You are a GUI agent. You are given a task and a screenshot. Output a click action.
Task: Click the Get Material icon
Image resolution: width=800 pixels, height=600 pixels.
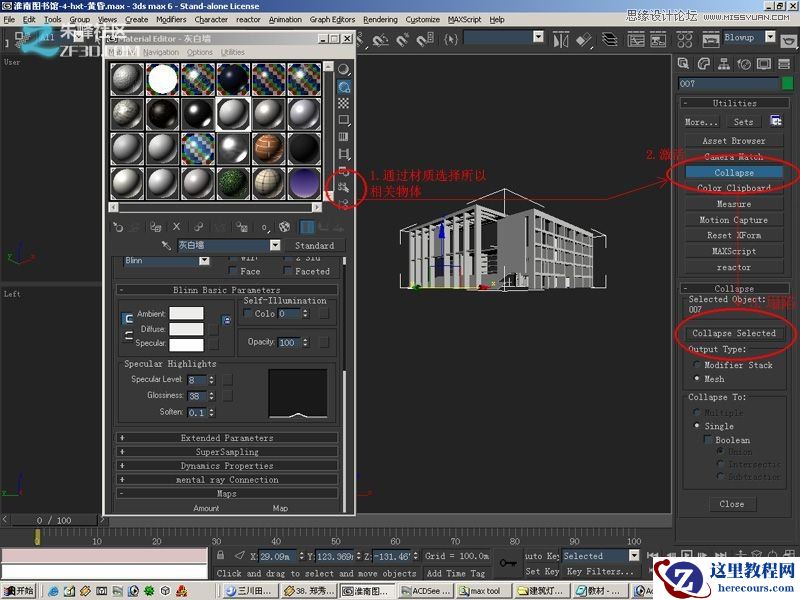point(117,226)
